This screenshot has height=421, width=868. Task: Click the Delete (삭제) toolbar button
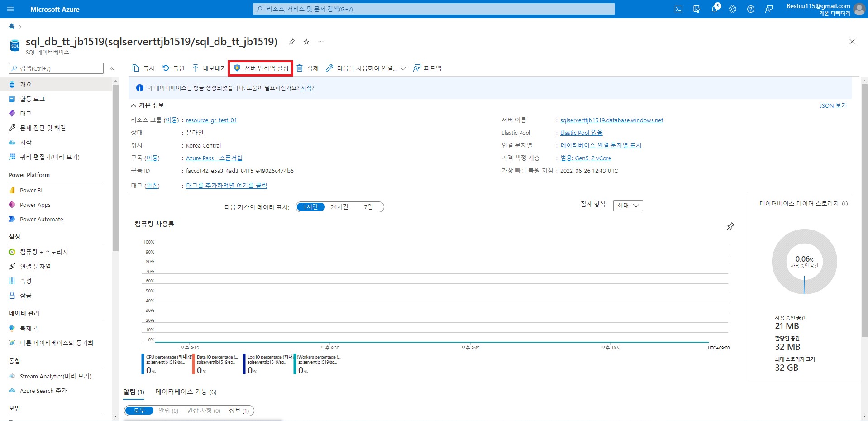[307, 68]
